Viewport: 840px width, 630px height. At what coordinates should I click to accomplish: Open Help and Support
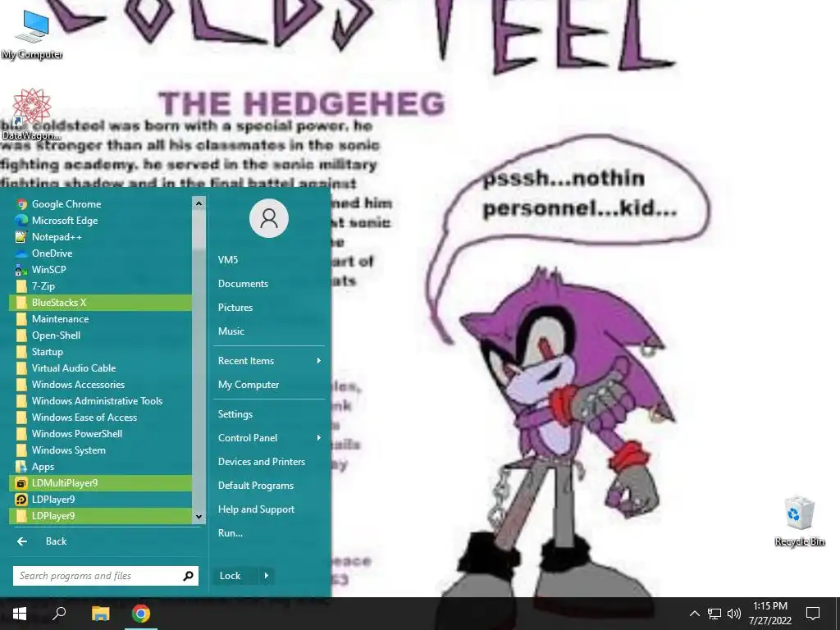click(269, 509)
